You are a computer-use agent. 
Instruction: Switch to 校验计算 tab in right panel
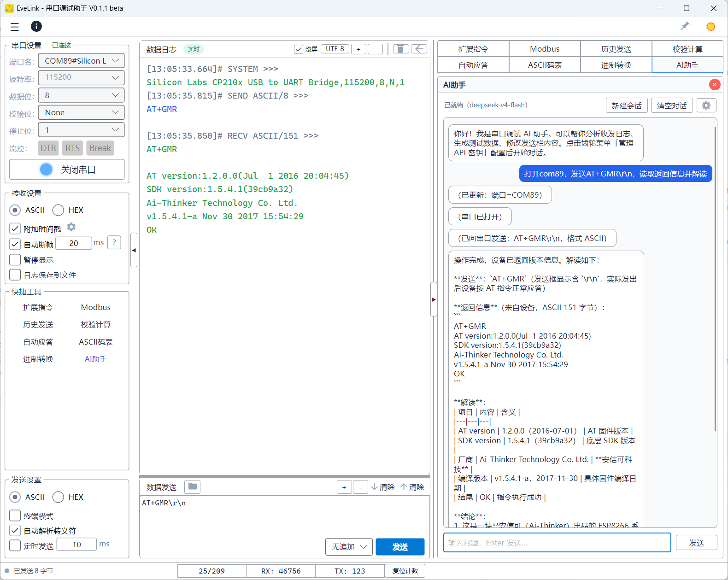(687, 49)
